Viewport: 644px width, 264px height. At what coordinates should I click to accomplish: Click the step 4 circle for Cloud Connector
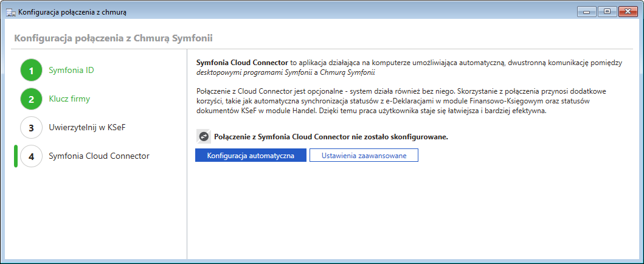31,156
